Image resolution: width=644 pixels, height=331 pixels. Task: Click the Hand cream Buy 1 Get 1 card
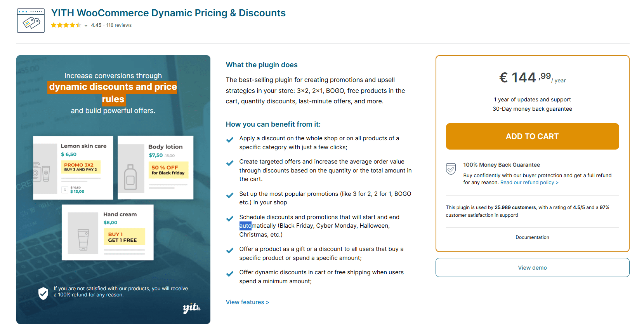[x=108, y=232]
